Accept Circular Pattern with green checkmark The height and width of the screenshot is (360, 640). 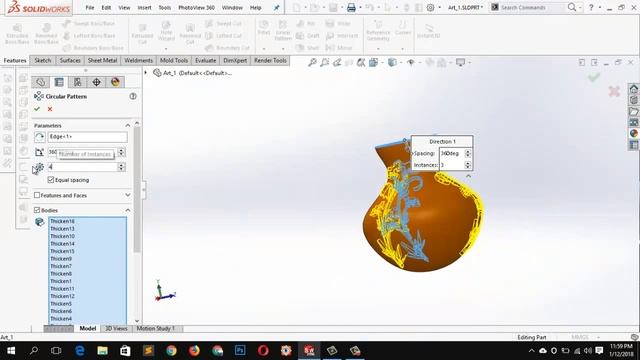(37, 109)
